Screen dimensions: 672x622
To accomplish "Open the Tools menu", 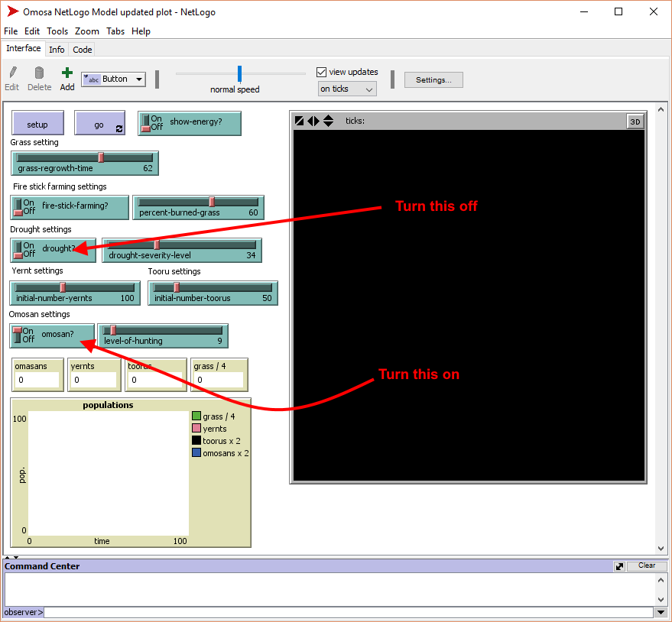I will (57, 31).
